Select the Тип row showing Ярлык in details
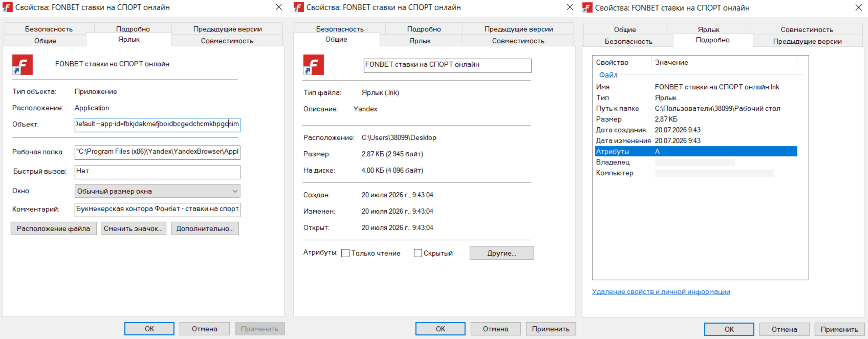The width and height of the screenshot is (868, 339). point(696,98)
